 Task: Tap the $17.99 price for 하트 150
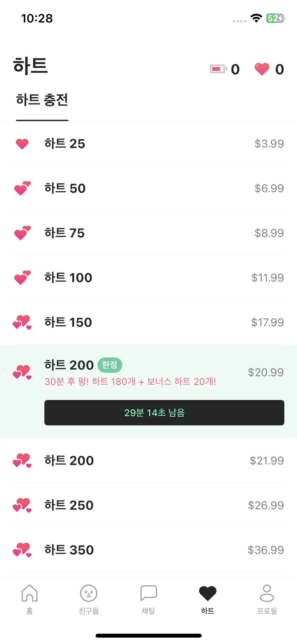click(267, 323)
